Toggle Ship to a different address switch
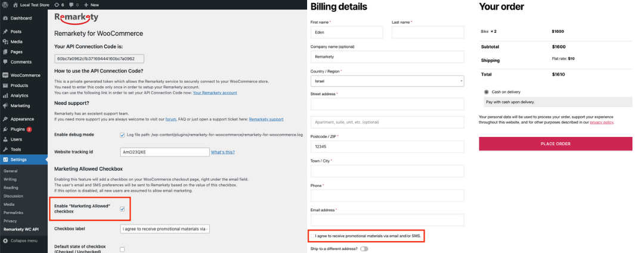644x253 pixels. coord(364,249)
